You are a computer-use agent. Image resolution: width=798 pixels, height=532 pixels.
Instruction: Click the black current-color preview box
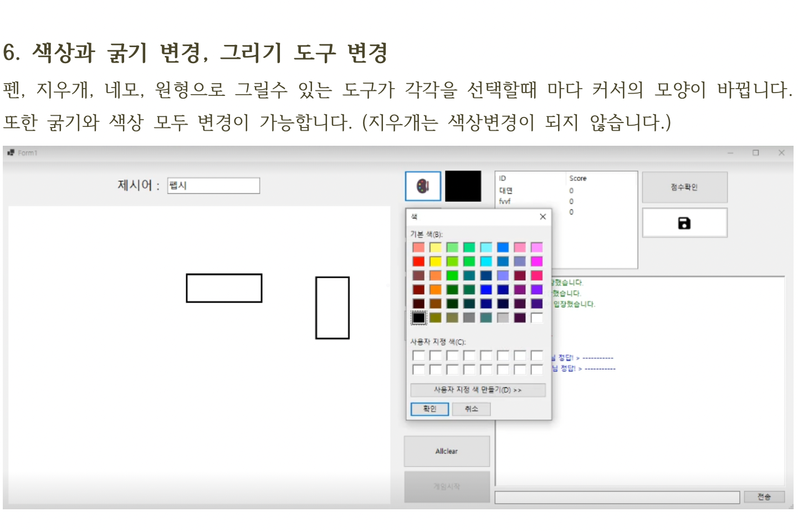[x=463, y=186]
